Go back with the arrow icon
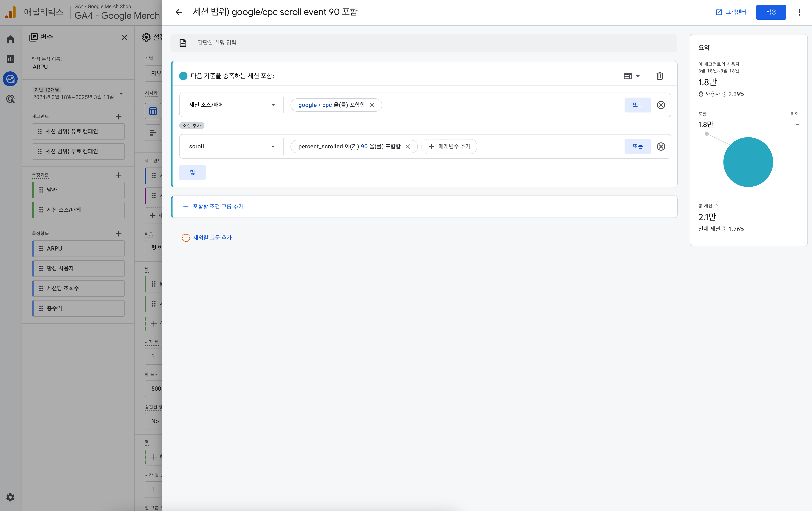The image size is (812, 511). 179,12
